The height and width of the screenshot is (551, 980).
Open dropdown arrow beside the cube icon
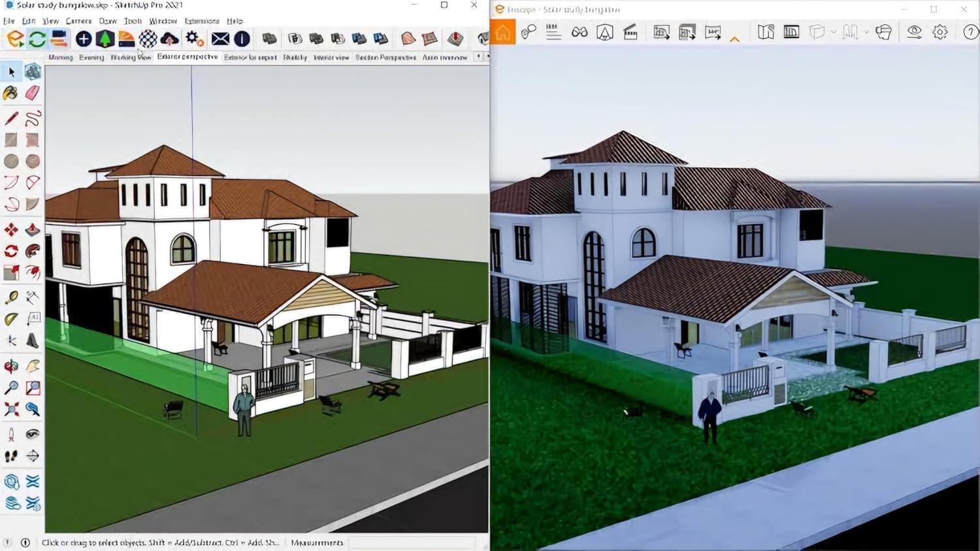pos(833,32)
